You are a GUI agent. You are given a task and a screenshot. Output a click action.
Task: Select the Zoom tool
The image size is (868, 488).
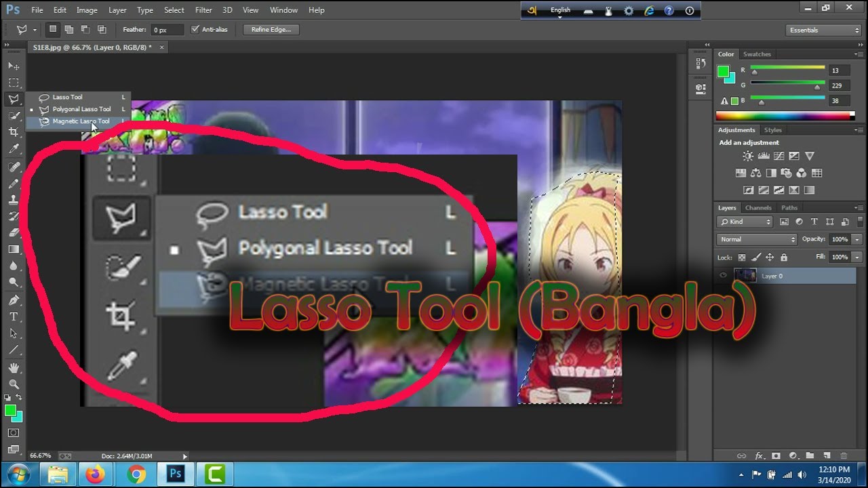[14, 384]
